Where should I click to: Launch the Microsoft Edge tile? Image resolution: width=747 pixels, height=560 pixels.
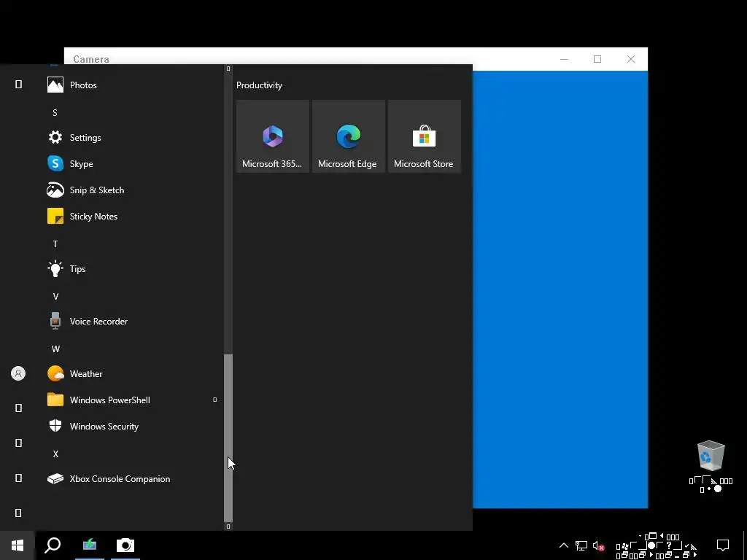[348, 136]
